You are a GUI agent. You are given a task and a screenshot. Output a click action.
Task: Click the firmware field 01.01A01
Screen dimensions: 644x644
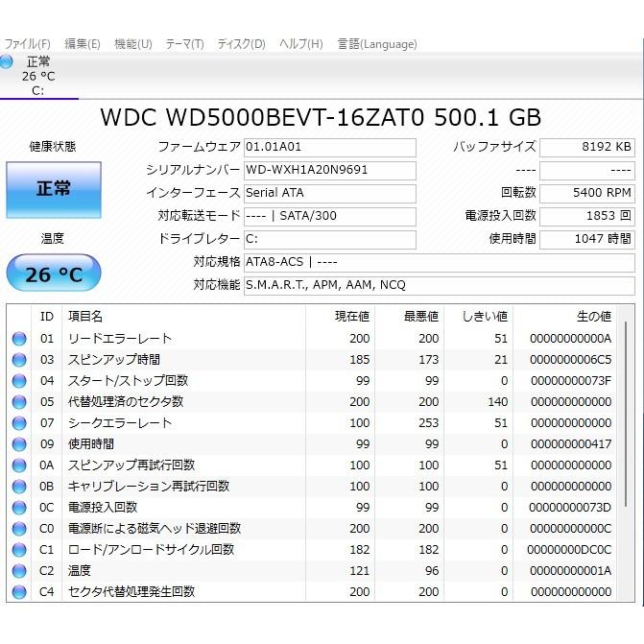tap(330, 148)
